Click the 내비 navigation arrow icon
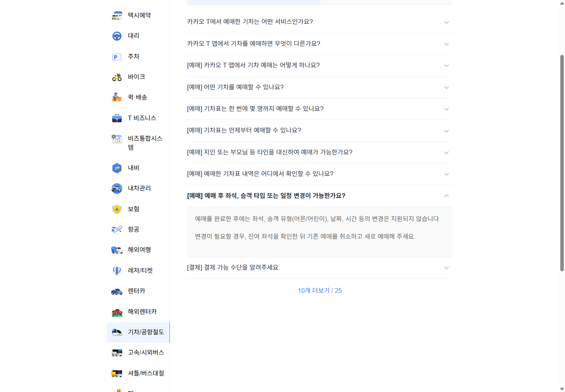This screenshot has width=565, height=392. click(x=117, y=168)
